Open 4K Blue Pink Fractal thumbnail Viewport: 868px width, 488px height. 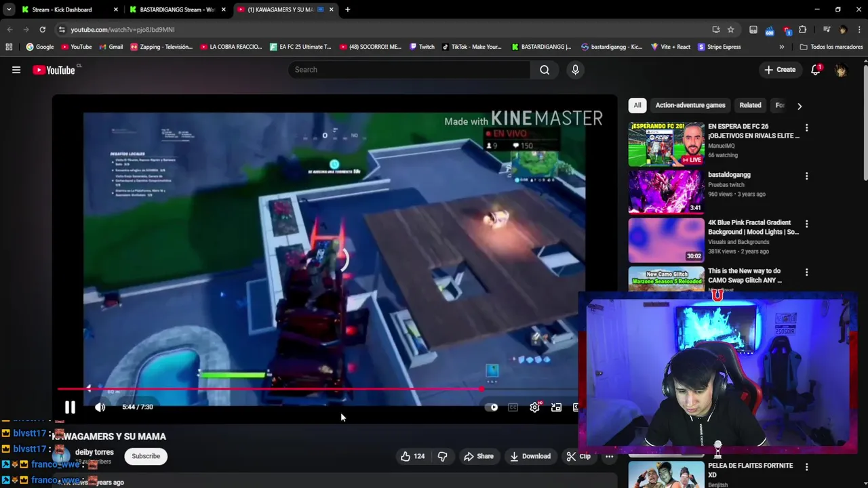pos(667,241)
